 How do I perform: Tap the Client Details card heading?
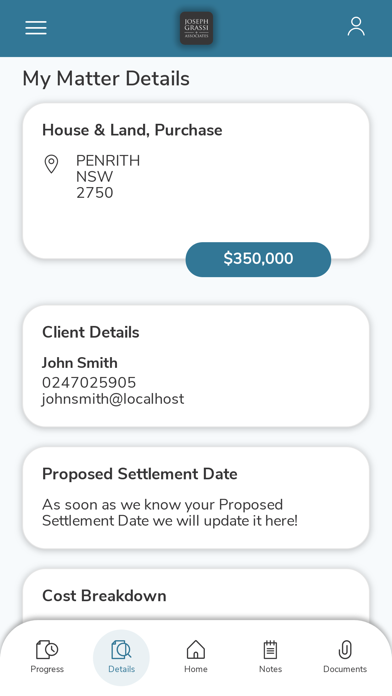click(x=91, y=332)
